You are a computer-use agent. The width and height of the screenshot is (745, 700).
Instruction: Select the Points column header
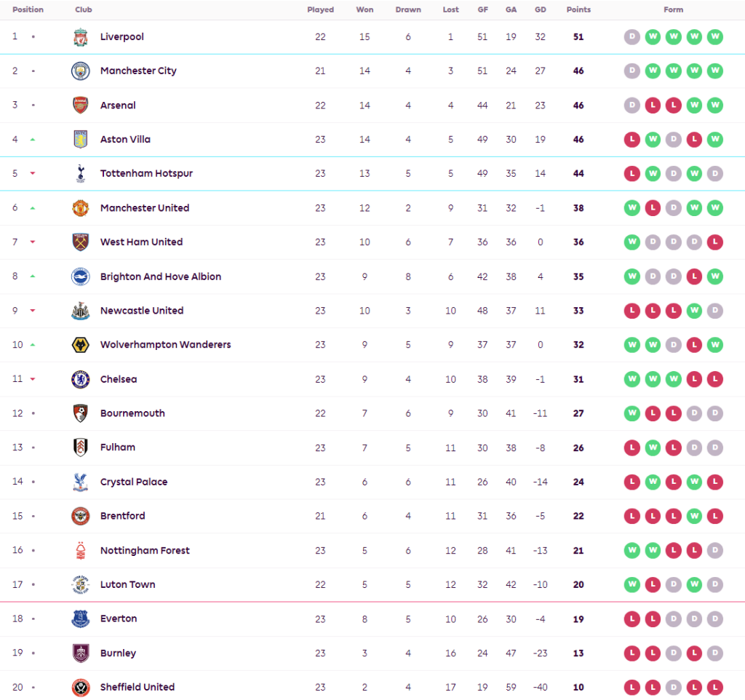[578, 10]
